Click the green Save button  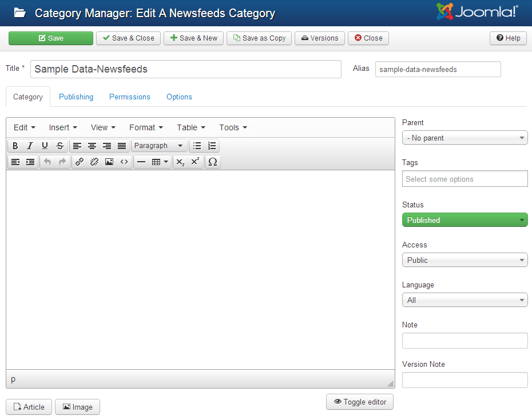click(51, 38)
